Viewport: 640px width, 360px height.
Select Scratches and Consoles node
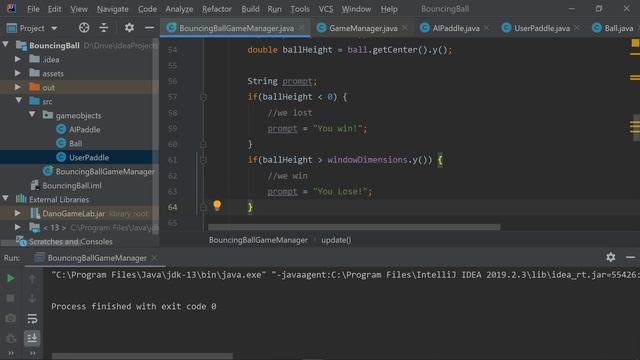71,242
